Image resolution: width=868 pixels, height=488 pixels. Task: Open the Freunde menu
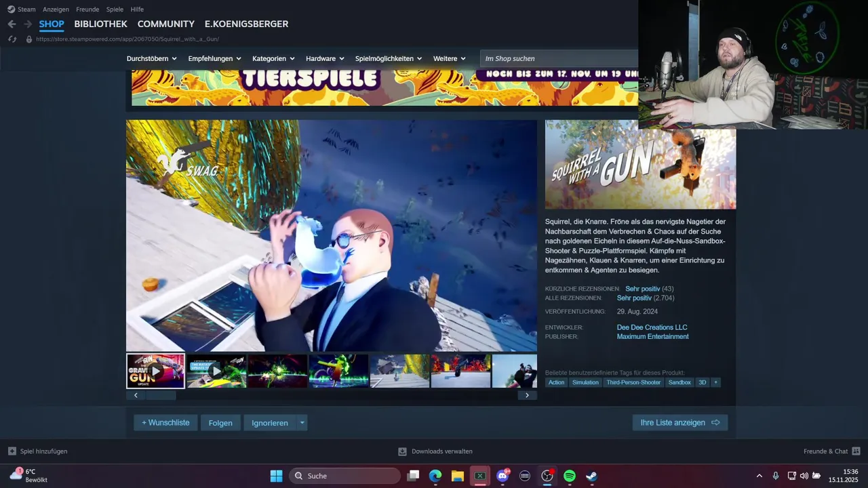87,9
